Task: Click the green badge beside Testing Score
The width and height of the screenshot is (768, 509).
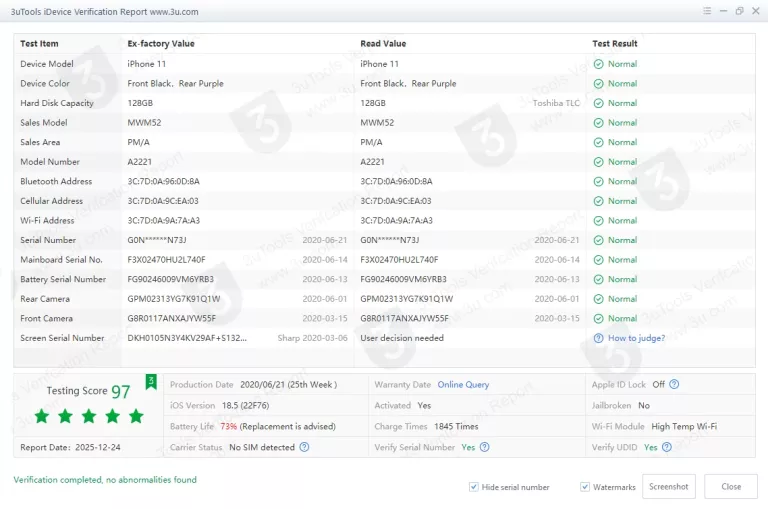Action: tap(151, 381)
